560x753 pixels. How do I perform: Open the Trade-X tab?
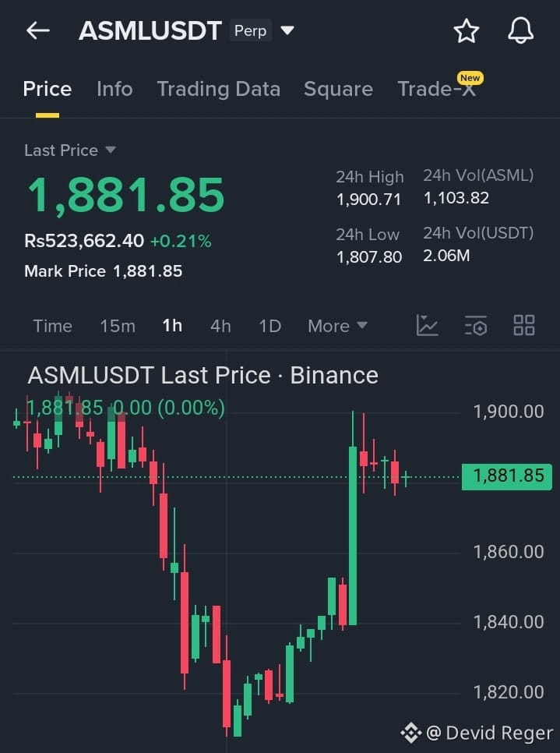click(437, 90)
